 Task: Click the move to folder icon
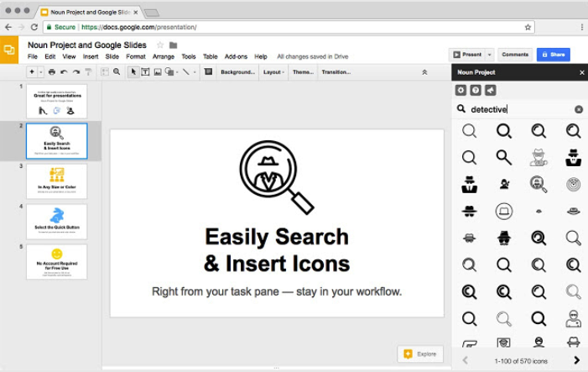(x=173, y=45)
